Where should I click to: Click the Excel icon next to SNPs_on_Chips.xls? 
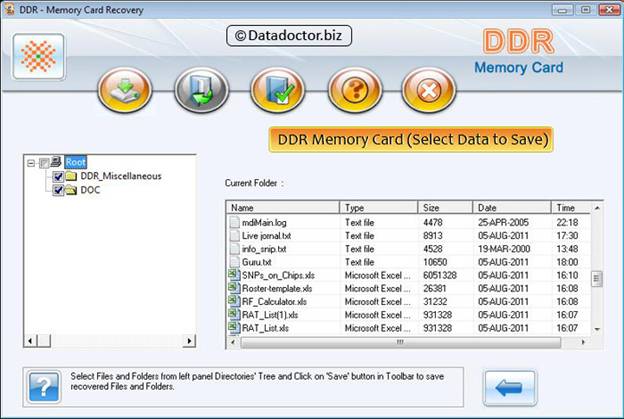[234, 275]
